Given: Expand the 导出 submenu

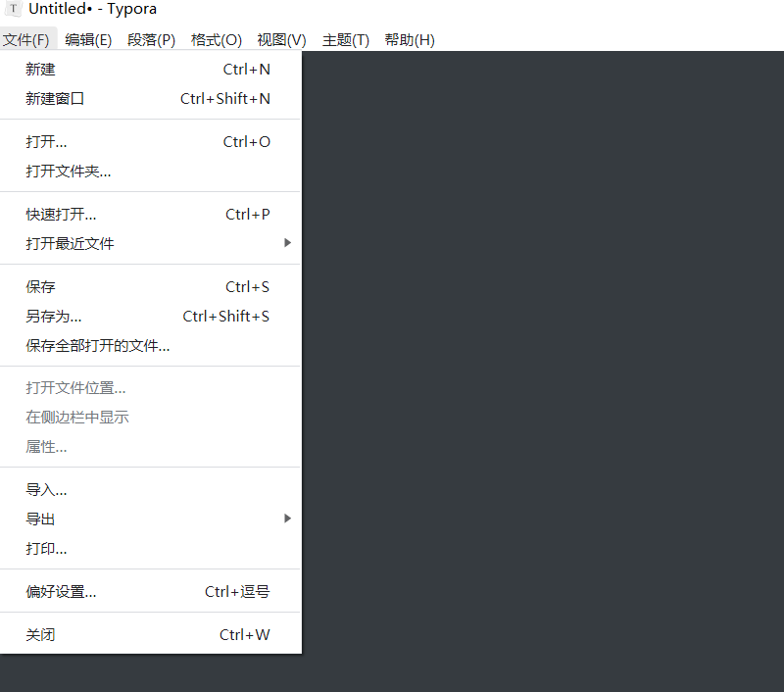Looking at the screenshot, I should (151, 519).
